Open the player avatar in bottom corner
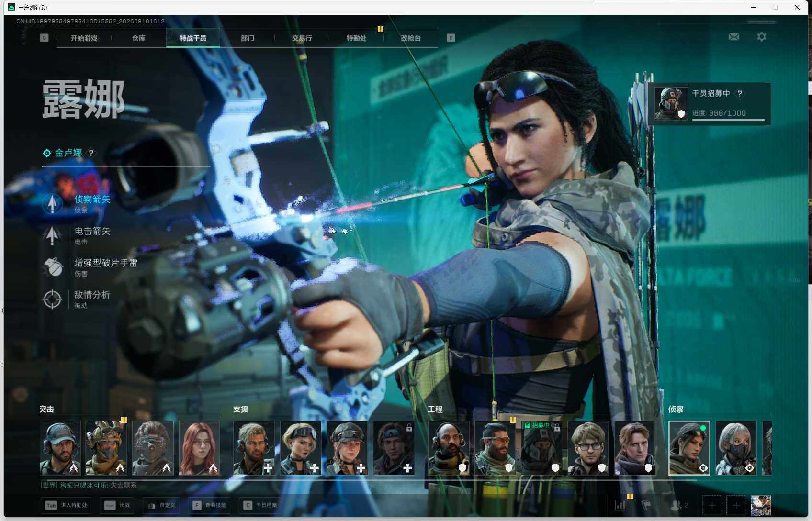812x521 pixels. point(761,505)
